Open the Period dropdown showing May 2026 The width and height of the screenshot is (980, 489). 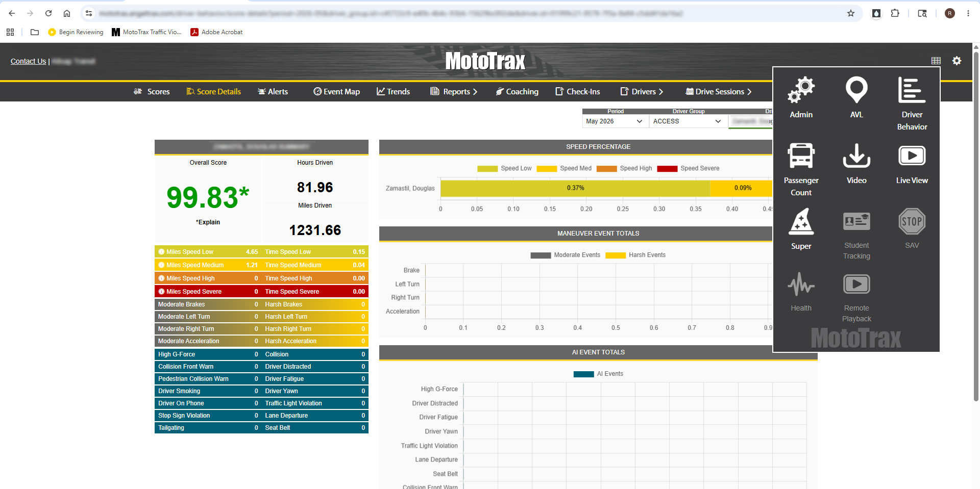pos(615,121)
